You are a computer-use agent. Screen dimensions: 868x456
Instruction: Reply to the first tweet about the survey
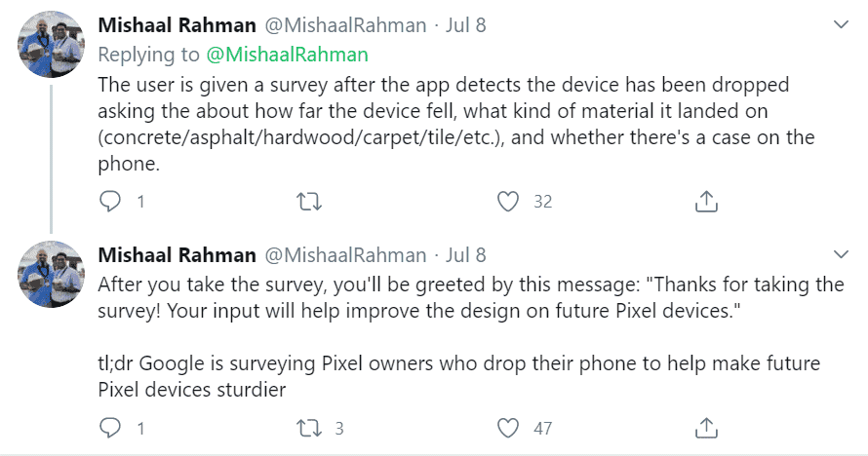[110, 201]
